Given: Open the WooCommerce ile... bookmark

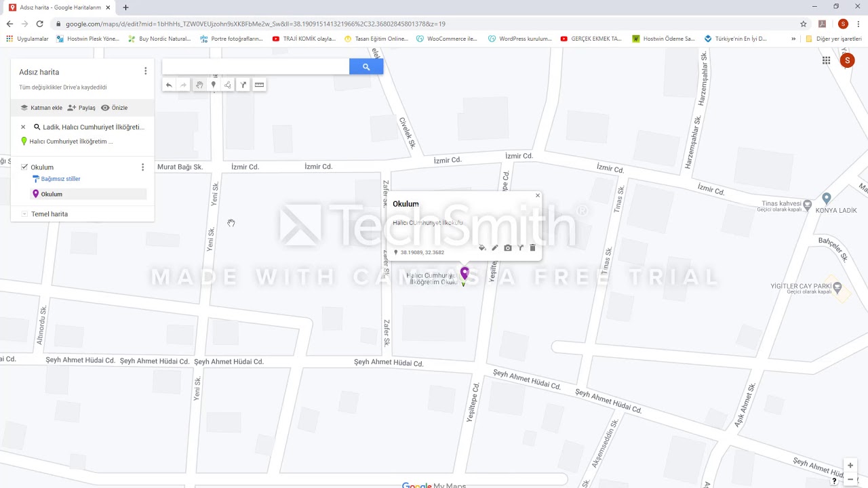Looking at the screenshot, I should pyautogui.click(x=448, y=39).
